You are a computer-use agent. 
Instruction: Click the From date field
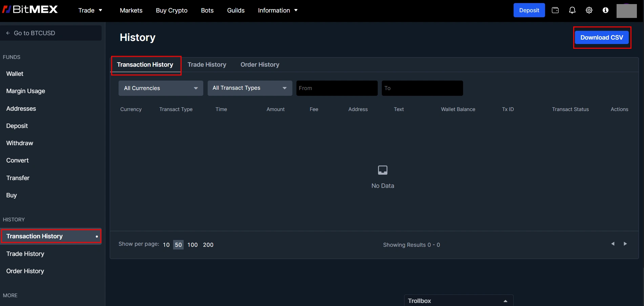click(337, 88)
